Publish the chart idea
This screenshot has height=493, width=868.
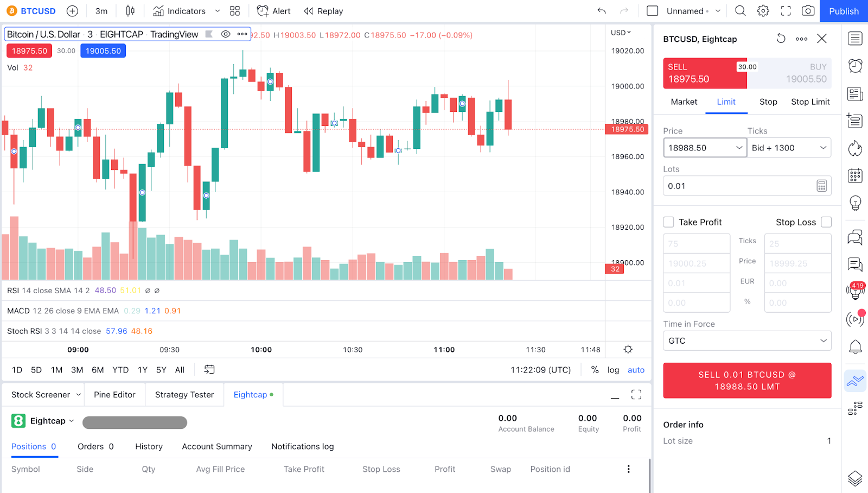[844, 11]
